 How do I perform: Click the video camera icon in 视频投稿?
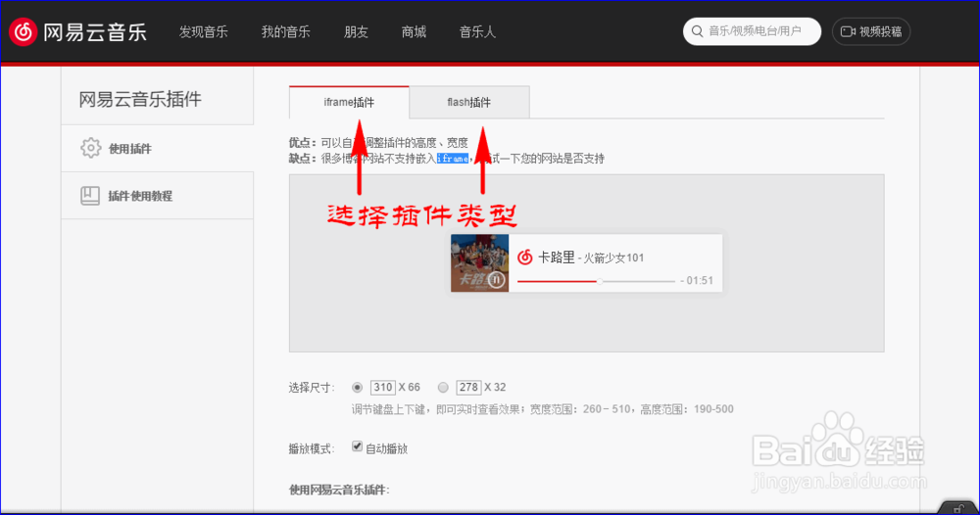point(848,32)
